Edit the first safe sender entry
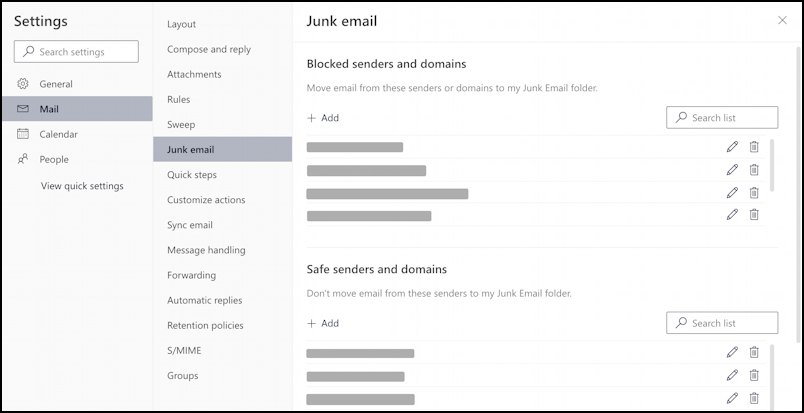Screen dimensions: 804x413 coord(732,352)
